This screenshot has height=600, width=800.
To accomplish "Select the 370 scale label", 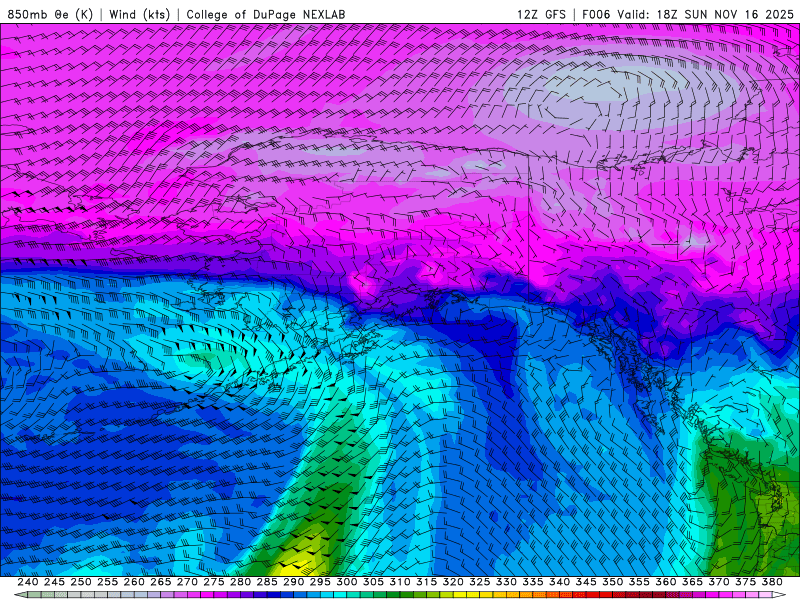I will (718, 582).
